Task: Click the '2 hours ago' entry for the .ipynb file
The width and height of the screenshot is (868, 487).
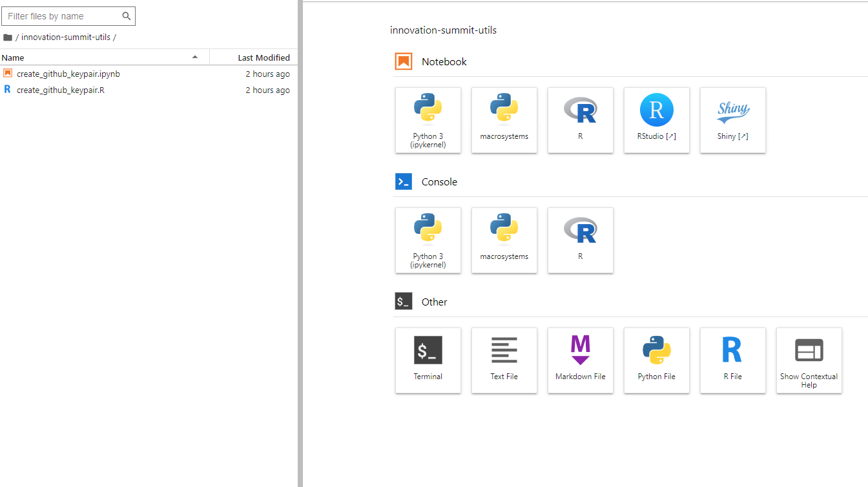Action: tap(267, 74)
